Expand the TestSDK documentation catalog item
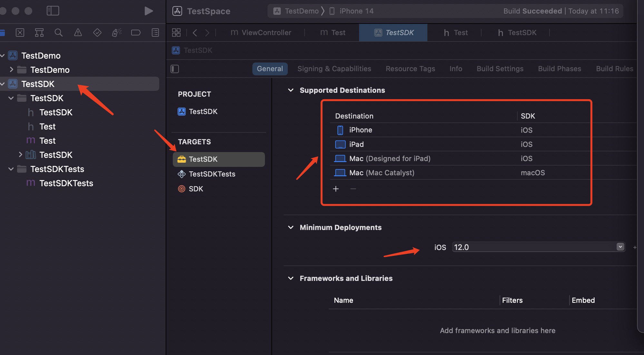 coord(20,155)
